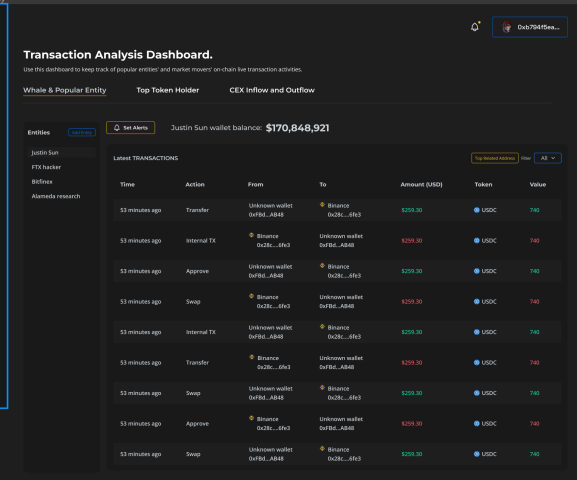Click USDC token icon in first Internal TX row
577x480 pixels.
tap(477, 241)
